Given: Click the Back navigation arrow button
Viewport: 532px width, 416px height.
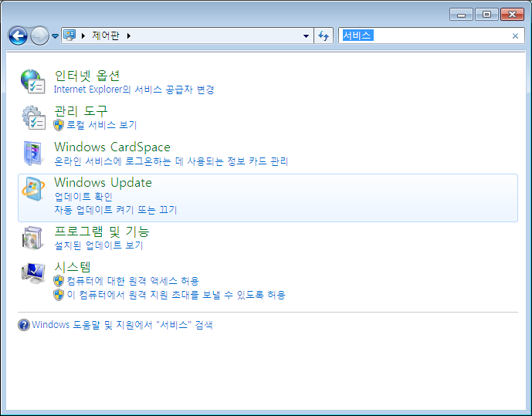Looking at the screenshot, I should 18,36.
